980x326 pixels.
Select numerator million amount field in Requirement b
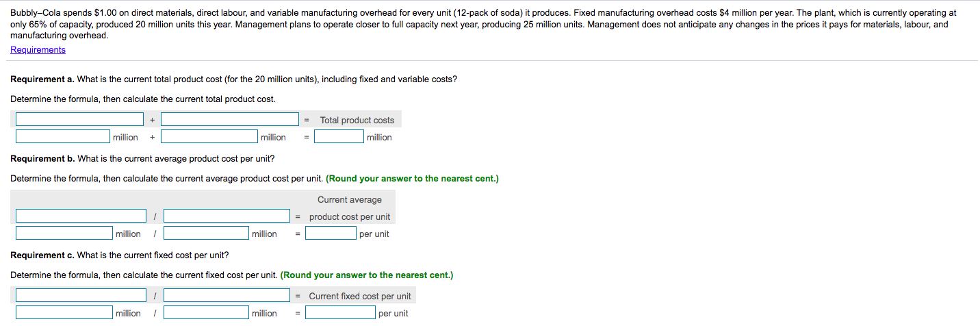[64, 234]
